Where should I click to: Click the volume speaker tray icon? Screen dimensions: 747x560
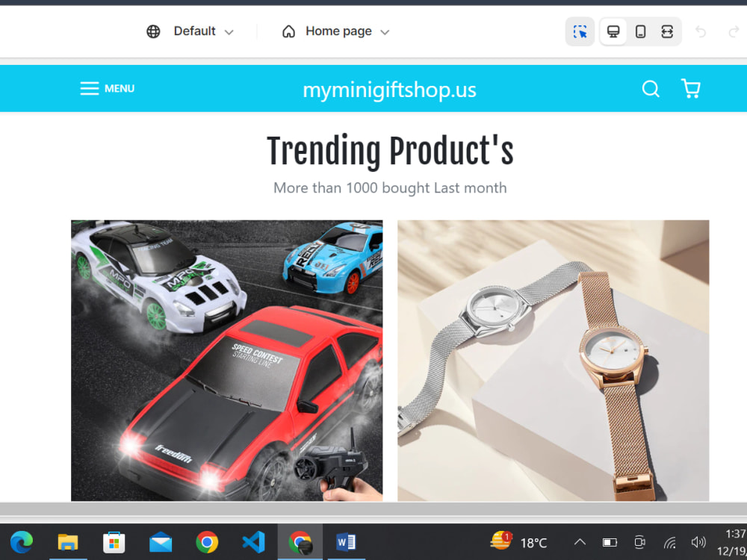pyautogui.click(x=698, y=542)
